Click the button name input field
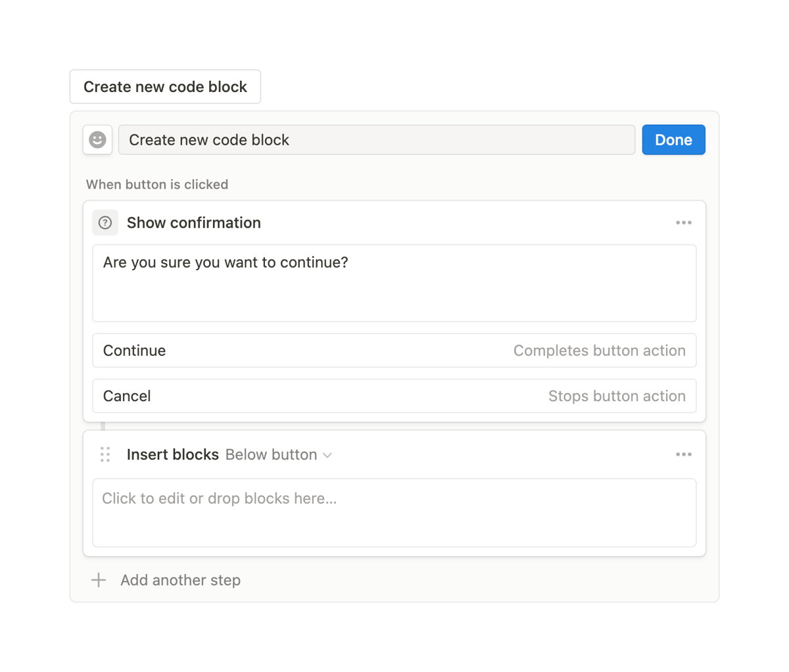Image resolution: width=789 pixels, height=672 pixels. click(377, 140)
